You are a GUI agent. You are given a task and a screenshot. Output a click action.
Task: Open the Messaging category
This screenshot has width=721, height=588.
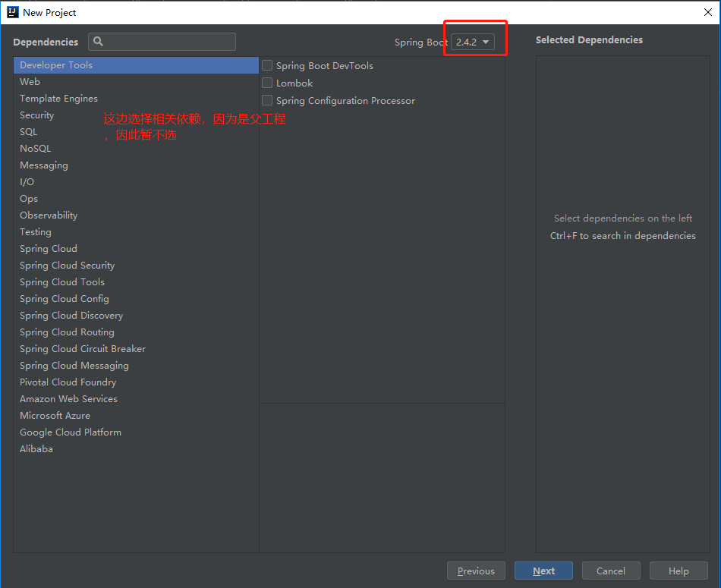click(136, 165)
